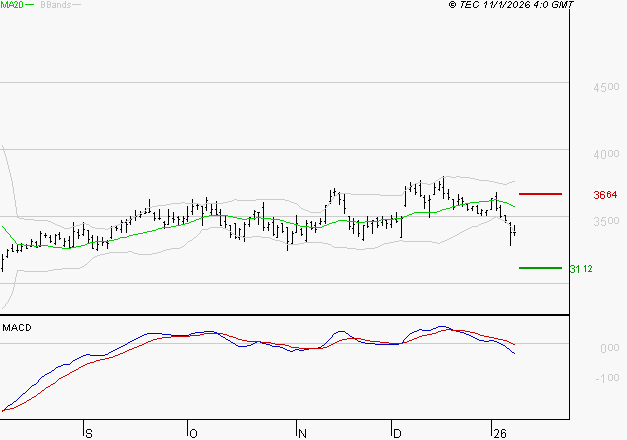627x440 pixels.
Task: Click the D month marker on time axis
Action: click(397, 434)
